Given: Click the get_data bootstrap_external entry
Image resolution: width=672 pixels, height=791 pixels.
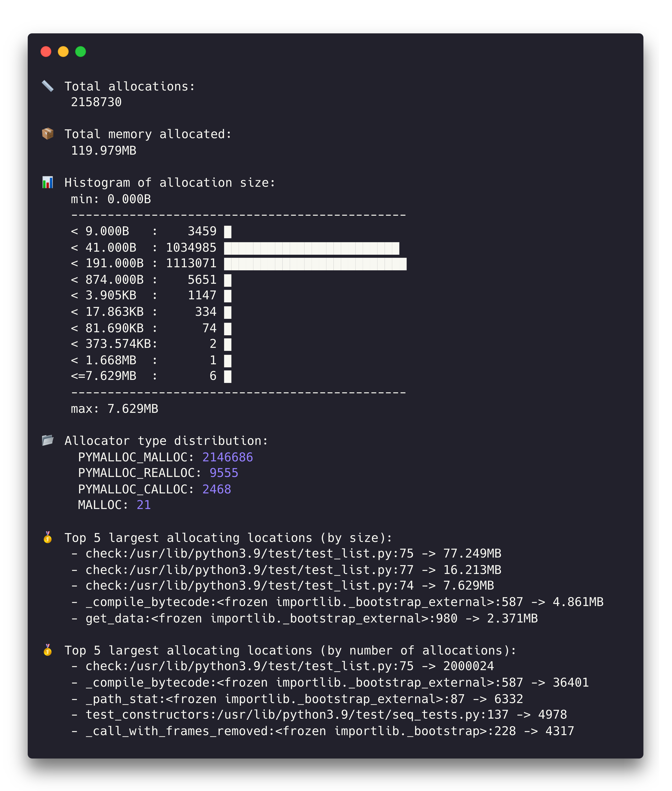Looking at the screenshot, I should (305, 618).
